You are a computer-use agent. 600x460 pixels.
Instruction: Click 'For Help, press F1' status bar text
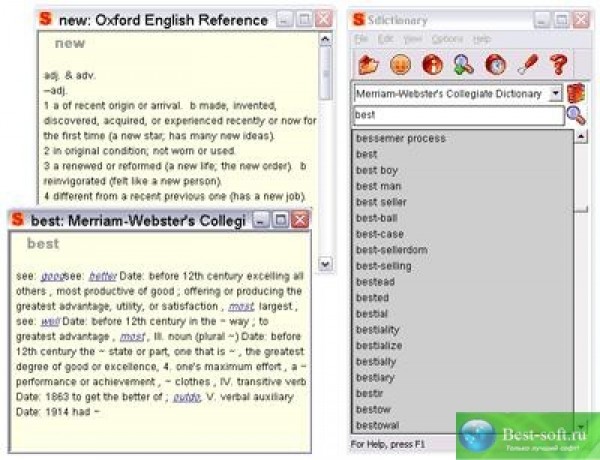[x=388, y=444]
